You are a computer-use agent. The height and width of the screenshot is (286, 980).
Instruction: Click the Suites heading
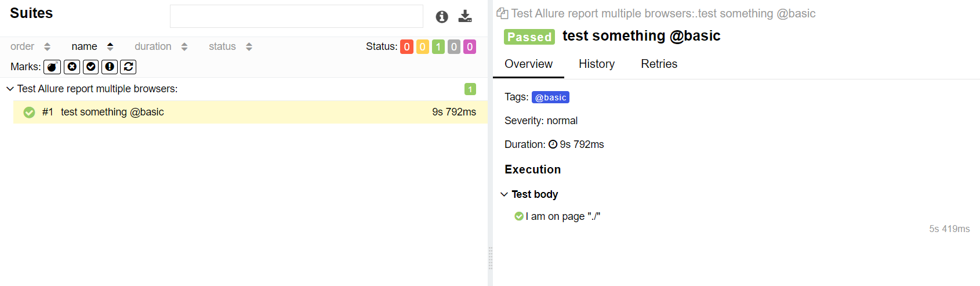(31, 13)
